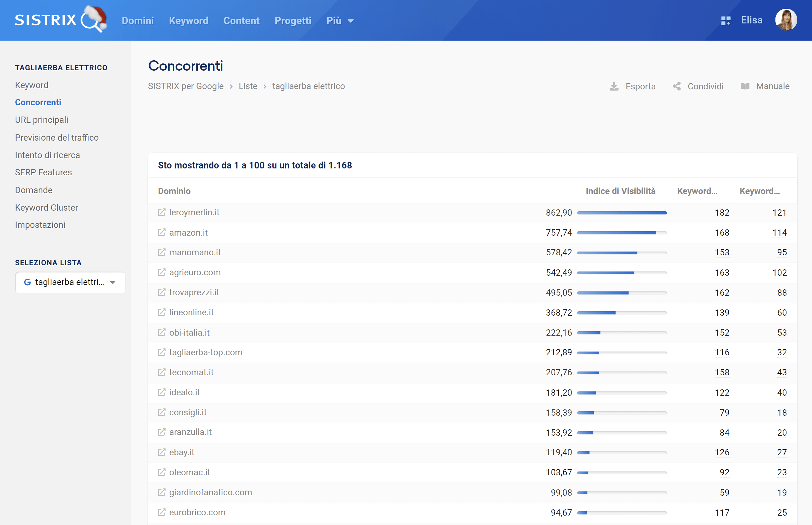Click the first Keyword... column header

(x=697, y=191)
